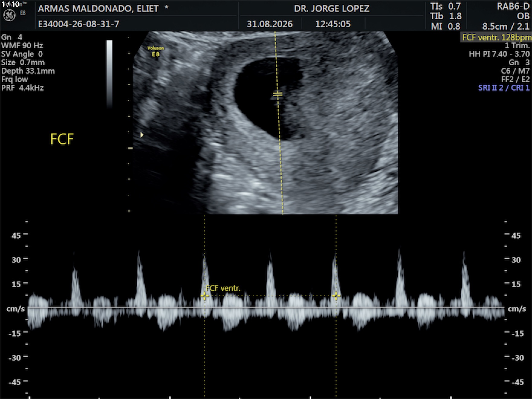532x399 pixels.
Task: Click the GE logo icon
Action: pos(9,15)
